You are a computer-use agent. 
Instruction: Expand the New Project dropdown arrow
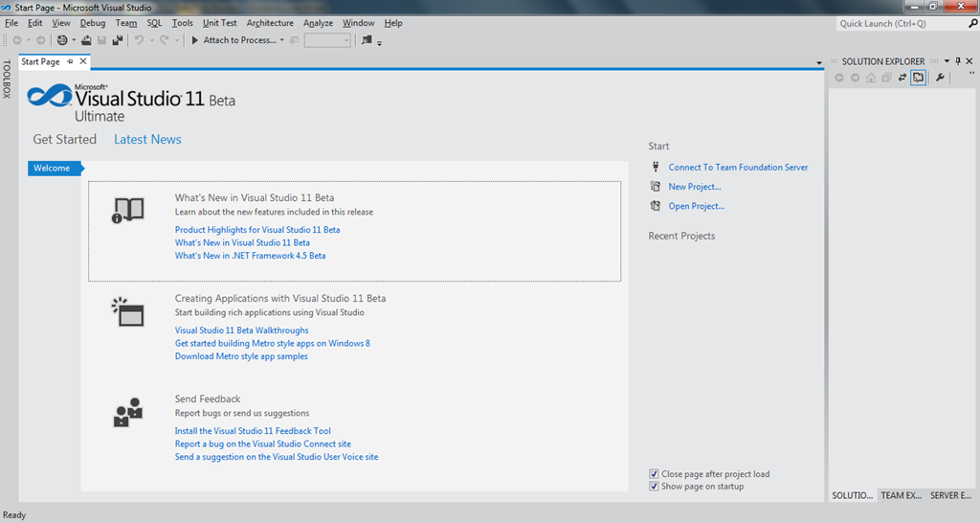point(74,40)
